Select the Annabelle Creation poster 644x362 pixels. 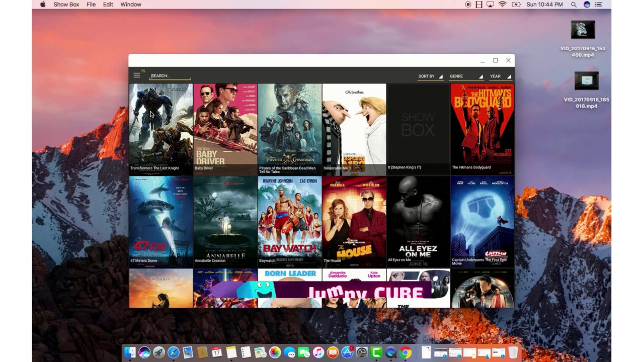[225, 222]
